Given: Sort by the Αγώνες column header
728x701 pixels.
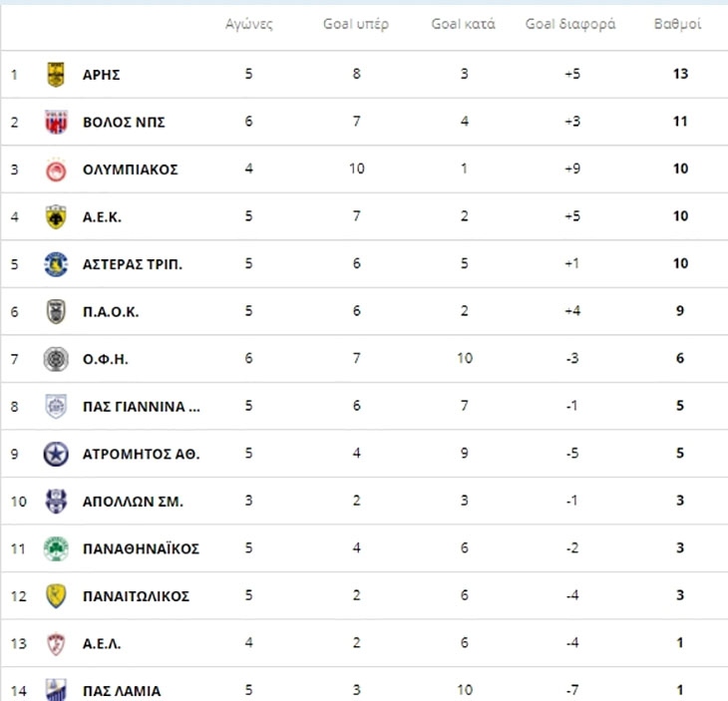Looking at the screenshot, I should pos(249,24).
